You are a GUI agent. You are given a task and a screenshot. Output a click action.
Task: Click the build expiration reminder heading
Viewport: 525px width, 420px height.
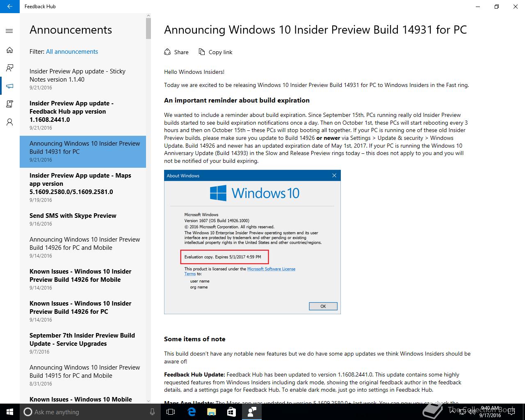pyautogui.click(x=237, y=100)
